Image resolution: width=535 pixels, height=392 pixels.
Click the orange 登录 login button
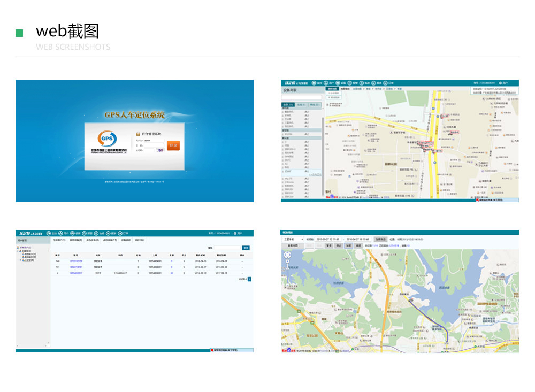tap(174, 145)
